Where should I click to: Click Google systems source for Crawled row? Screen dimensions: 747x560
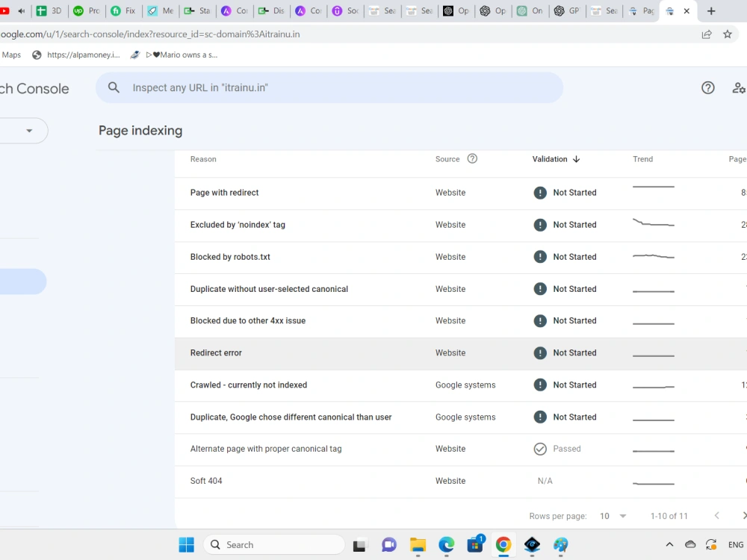(465, 385)
